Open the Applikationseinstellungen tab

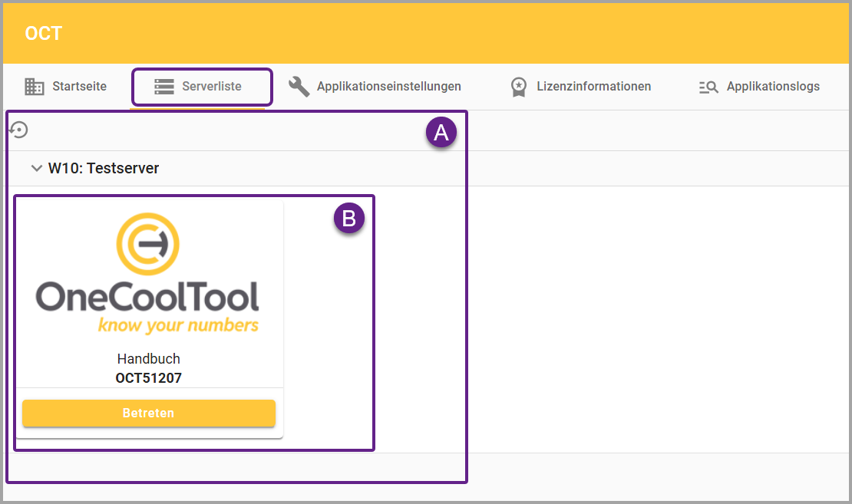[388, 87]
